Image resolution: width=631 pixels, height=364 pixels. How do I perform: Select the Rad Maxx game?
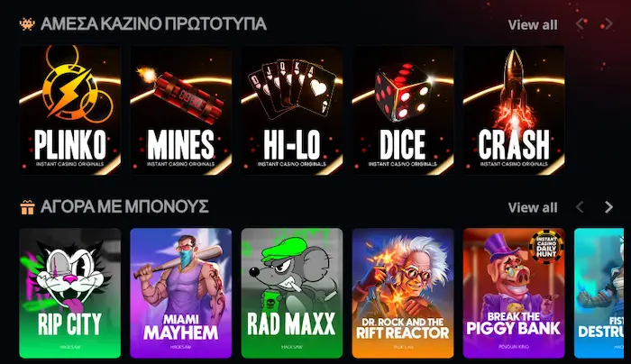[292, 293]
